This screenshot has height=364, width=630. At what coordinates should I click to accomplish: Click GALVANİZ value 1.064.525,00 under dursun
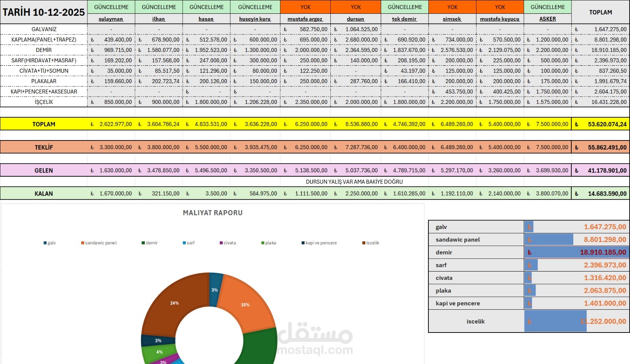[356, 29]
